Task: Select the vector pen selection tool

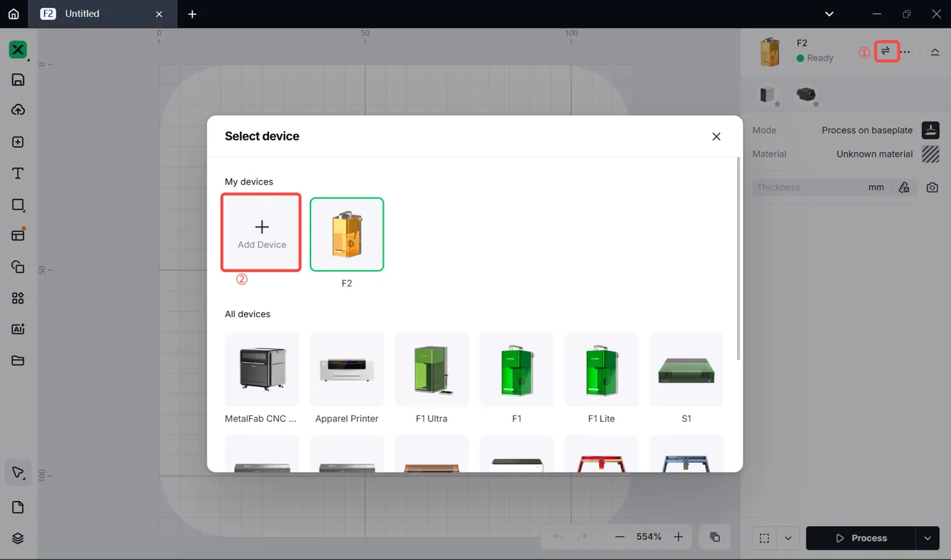Action: click(x=18, y=472)
